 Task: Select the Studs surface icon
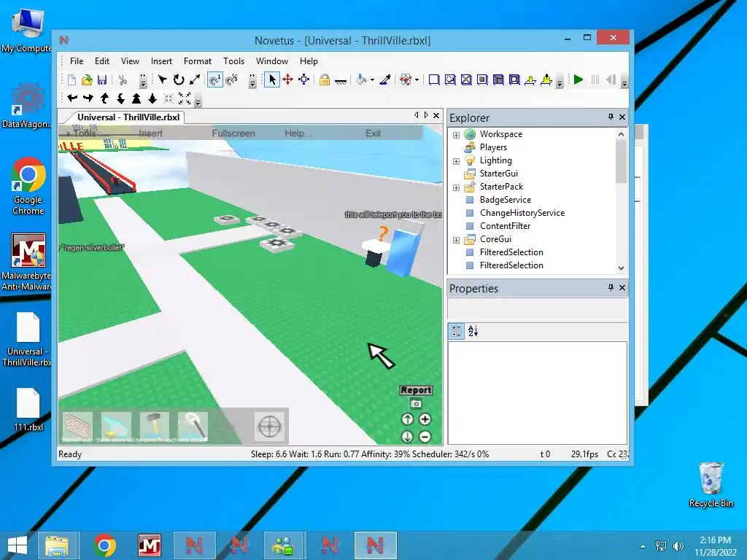(x=482, y=79)
